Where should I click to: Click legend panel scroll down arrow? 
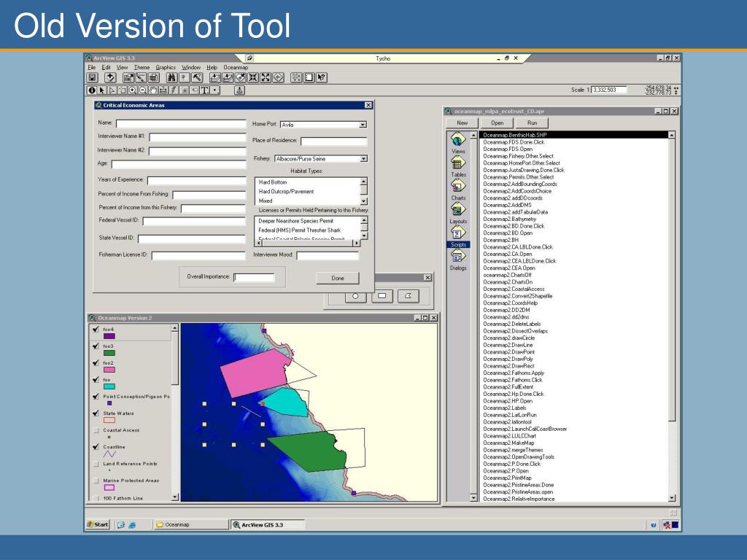coord(175,497)
